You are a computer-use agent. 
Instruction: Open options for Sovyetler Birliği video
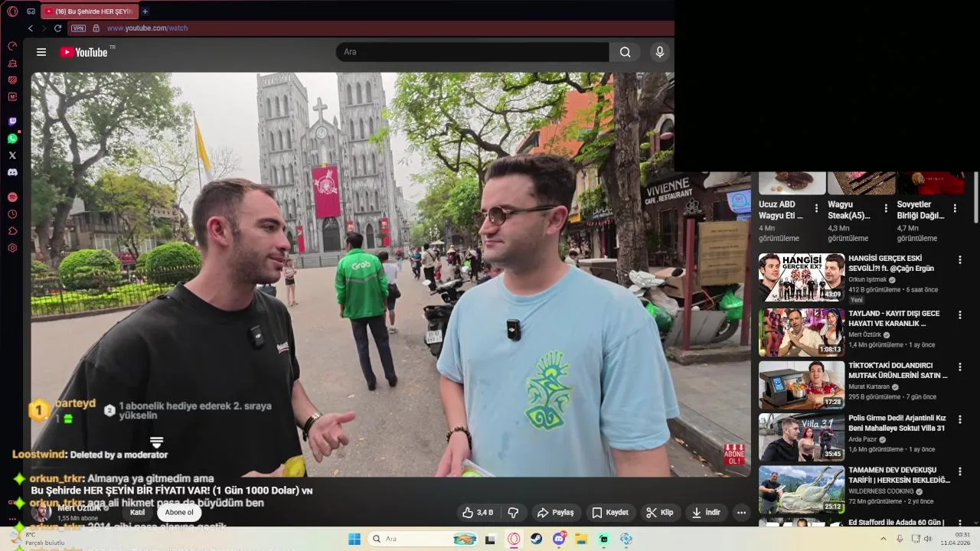pos(955,208)
